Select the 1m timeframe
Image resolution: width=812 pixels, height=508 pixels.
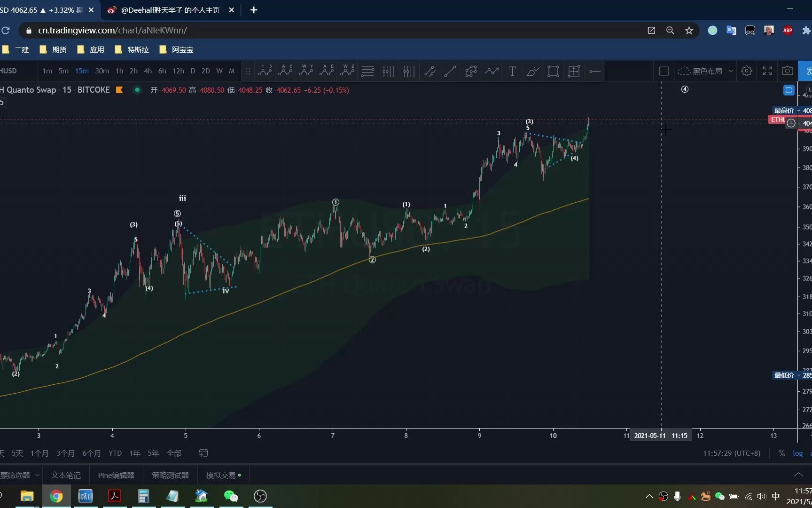pos(47,71)
